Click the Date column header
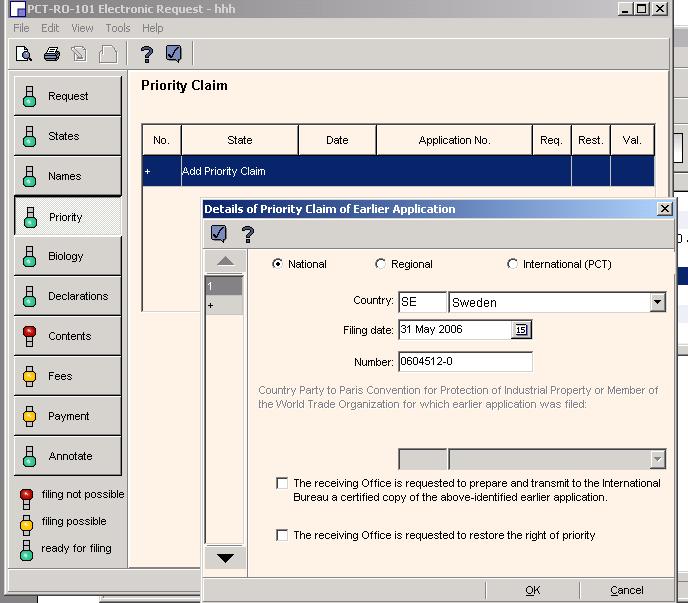The width and height of the screenshot is (688, 603). 337,140
